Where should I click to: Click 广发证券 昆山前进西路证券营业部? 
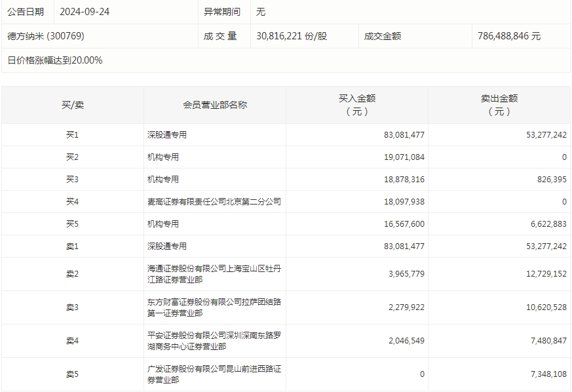point(214,374)
